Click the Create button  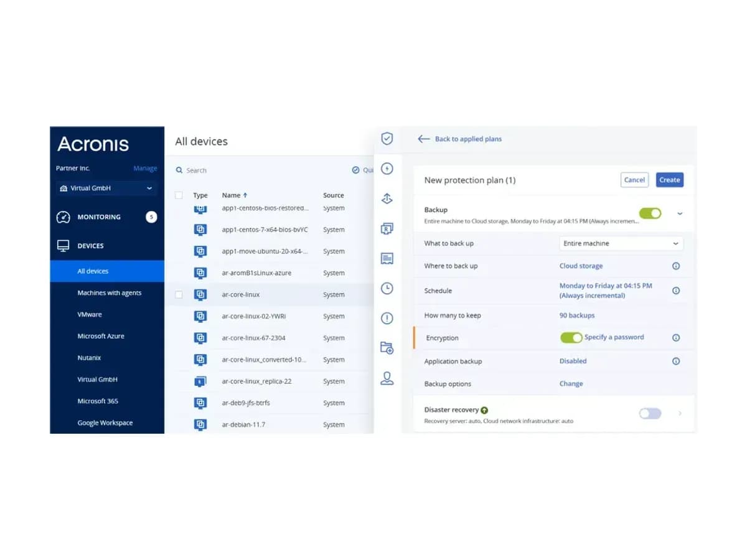[x=670, y=180]
